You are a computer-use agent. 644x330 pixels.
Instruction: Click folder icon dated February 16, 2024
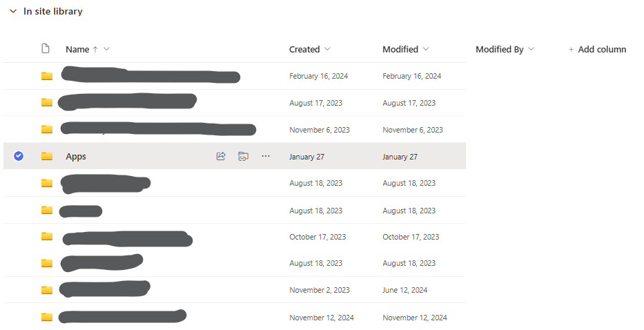pos(47,76)
